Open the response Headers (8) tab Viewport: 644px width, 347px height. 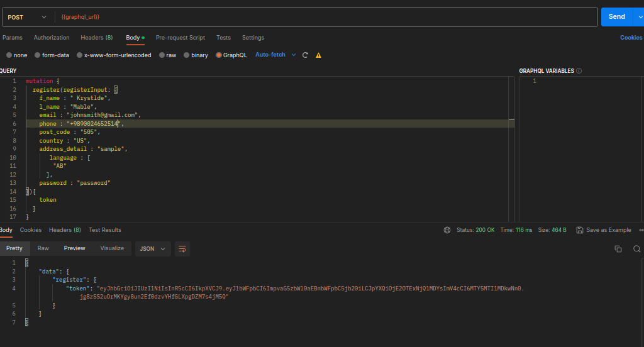65,230
